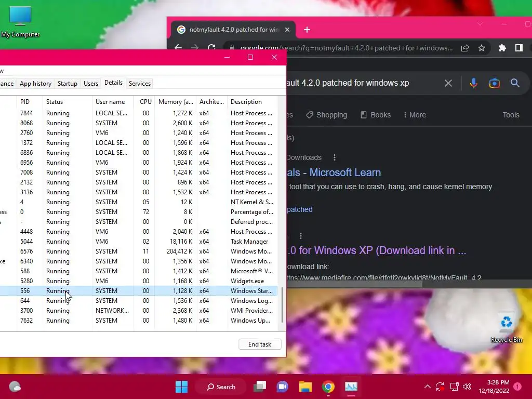Open weather widget on taskbar

pos(15,387)
